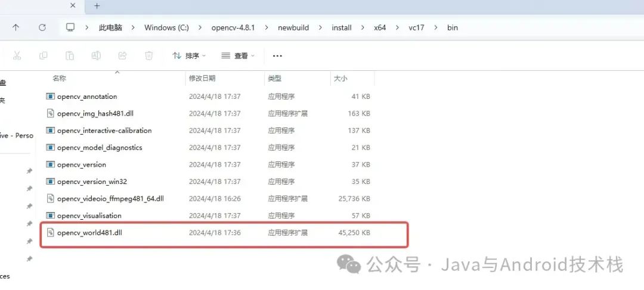Viewport: 644px width, 290px height.
Task: Navigate to newbuild breadcrumb folder
Action: (x=293, y=28)
